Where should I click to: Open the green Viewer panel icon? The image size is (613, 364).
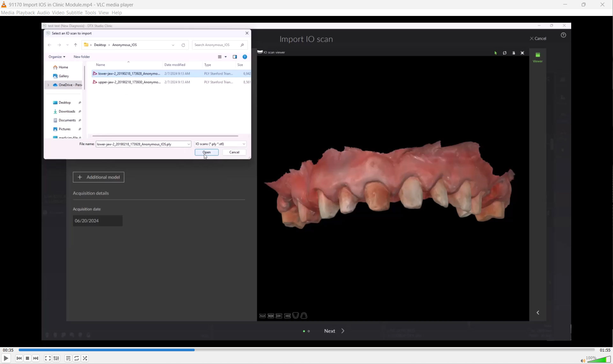(x=538, y=57)
